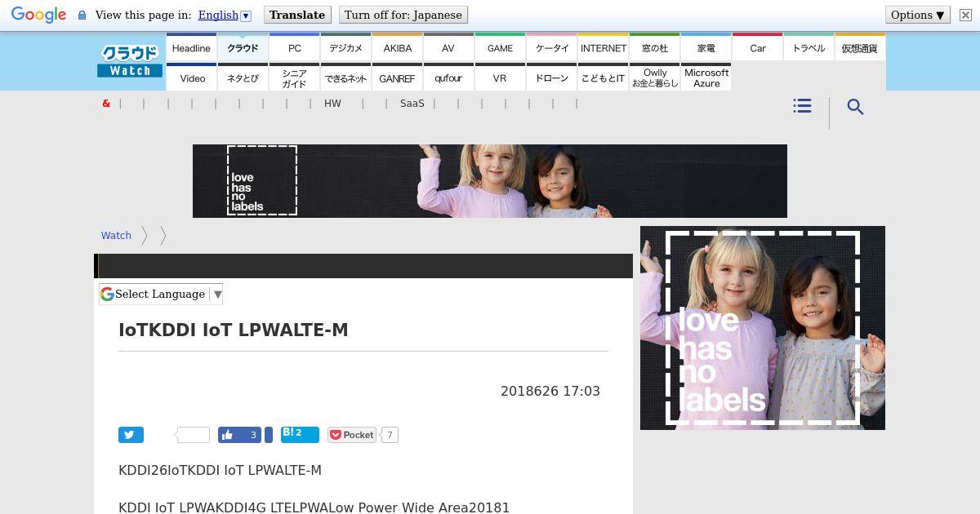
Task: Open the search magnifier icon
Action: [x=855, y=107]
